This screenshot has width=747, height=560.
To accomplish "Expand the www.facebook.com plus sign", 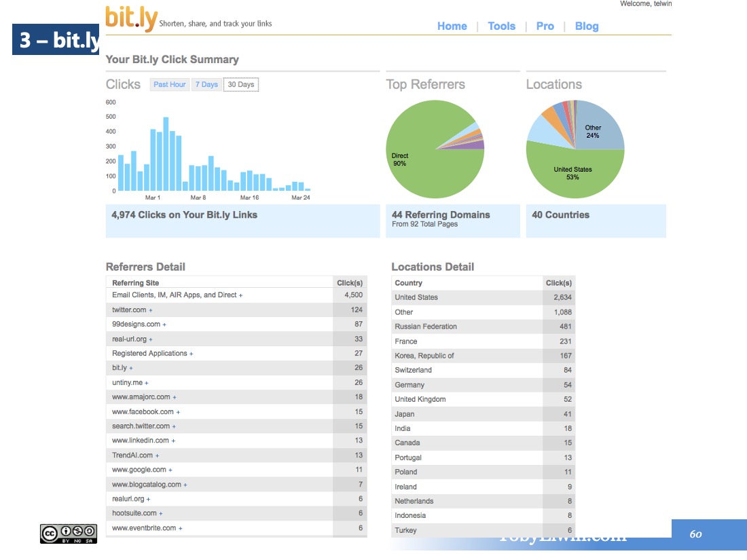I will 178,412.
